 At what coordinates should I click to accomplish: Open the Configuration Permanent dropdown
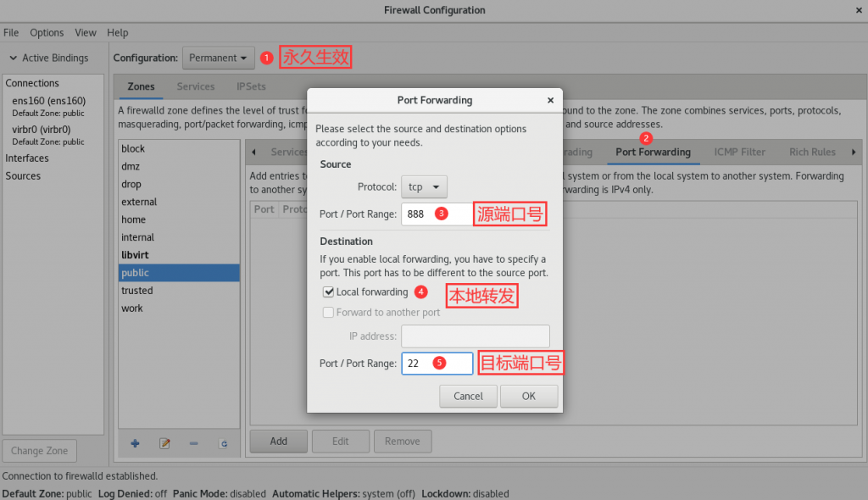pyautogui.click(x=218, y=58)
